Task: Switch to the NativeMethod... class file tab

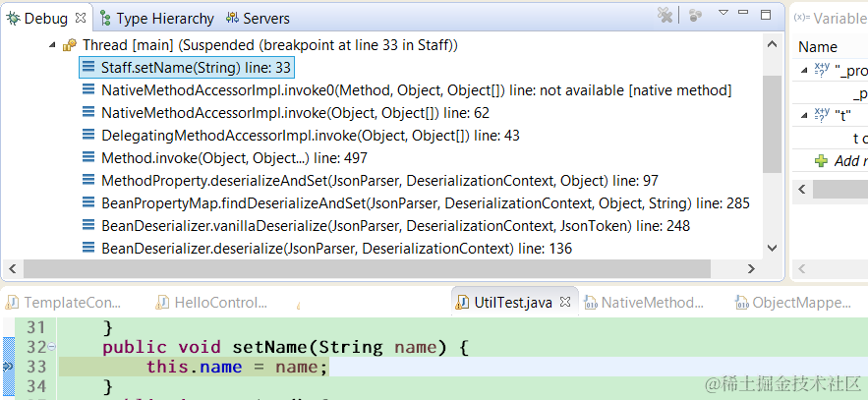Action: [x=645, y=303]
